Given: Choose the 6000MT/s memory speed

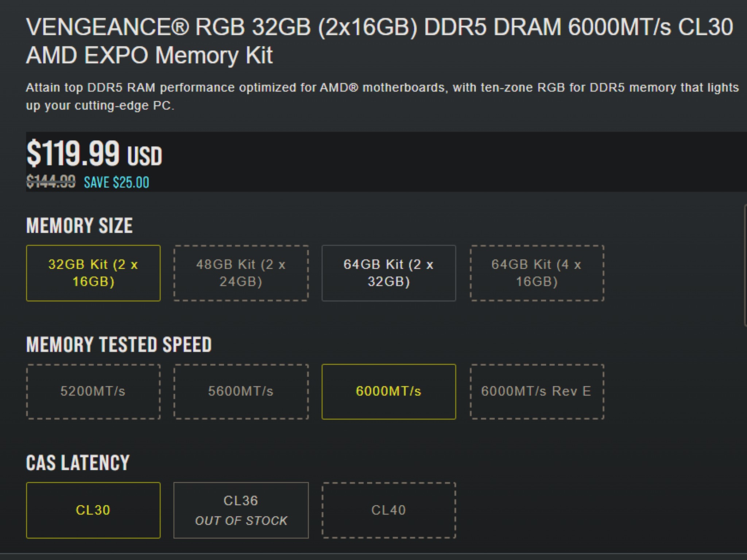Looking at the screenshot, I should coord(389,391).
